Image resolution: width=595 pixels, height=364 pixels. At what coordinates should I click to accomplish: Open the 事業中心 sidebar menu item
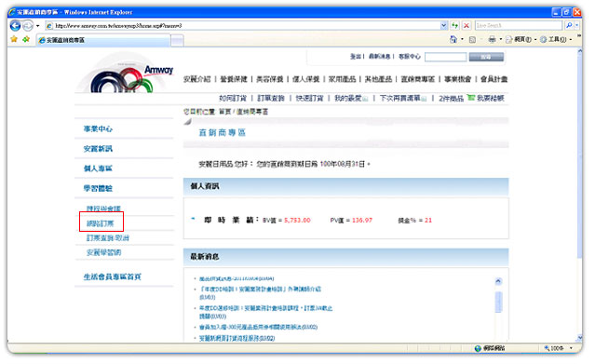[x=98, y=129]
